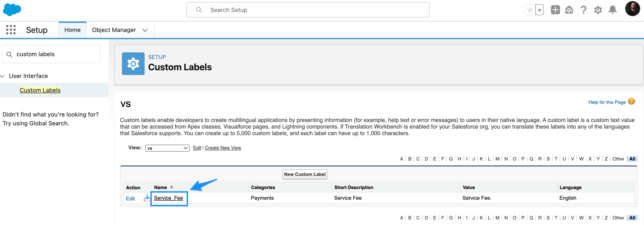Viewport: 644px width, 226px height.
Task: Open the Setup gear icon in header
Action: 598,10
